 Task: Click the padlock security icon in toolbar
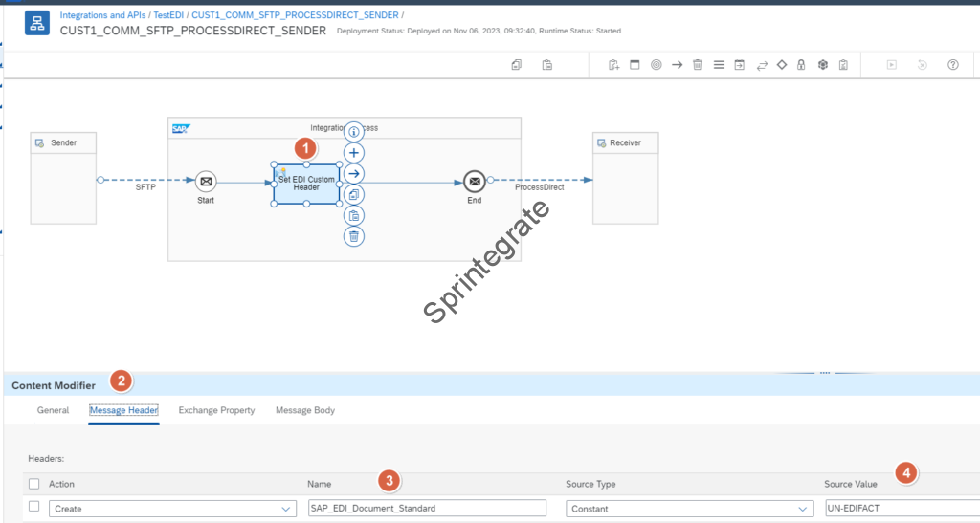coord(801,65)
